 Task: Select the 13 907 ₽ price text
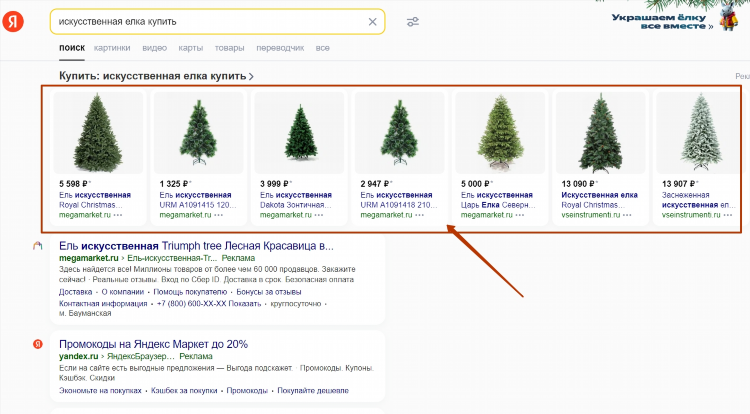(678, 184)
